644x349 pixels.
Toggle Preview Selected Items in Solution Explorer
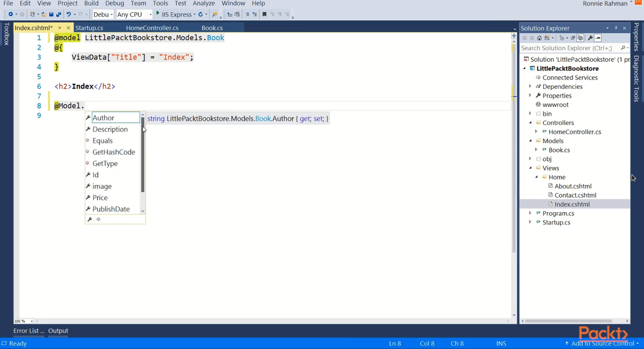[598, 38]
